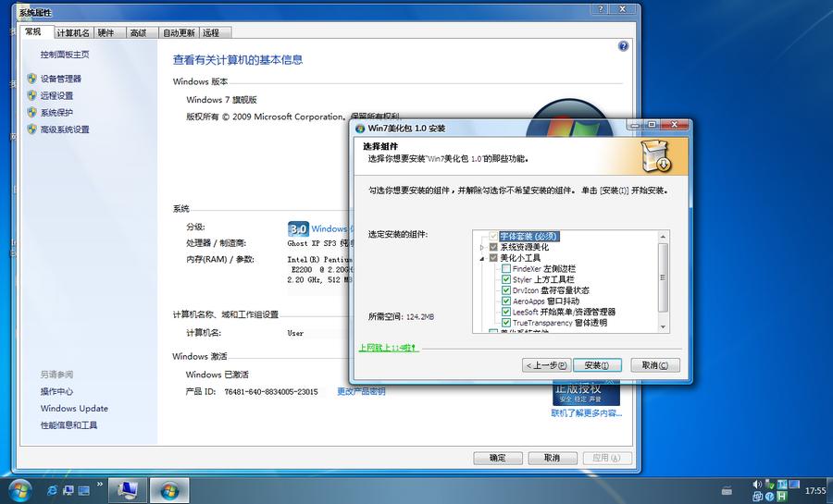The width and height of the screenshot is (833, 504).
Task: Expand the 系统资源美化 tree node
Action: tap(482, 247)
